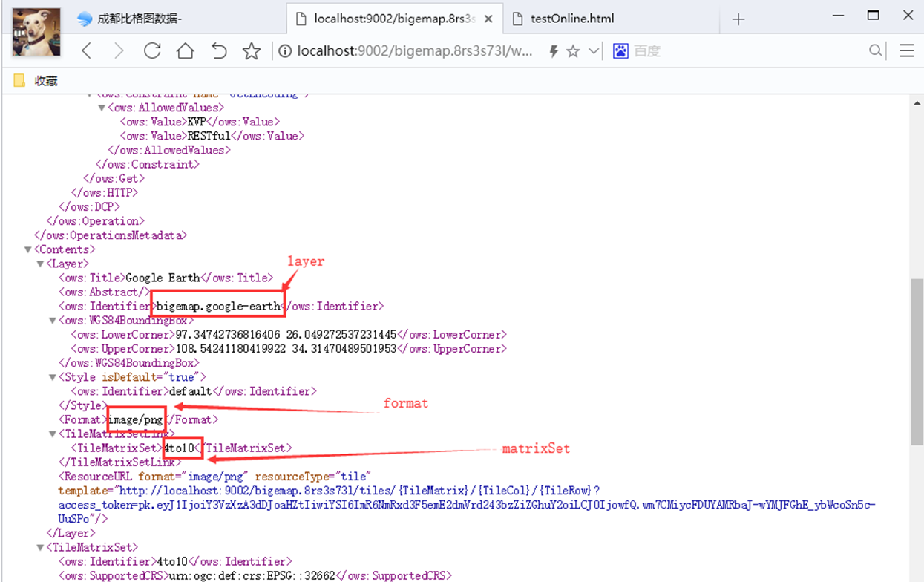Collapse the Layer element triangle

tap(40, 263)
